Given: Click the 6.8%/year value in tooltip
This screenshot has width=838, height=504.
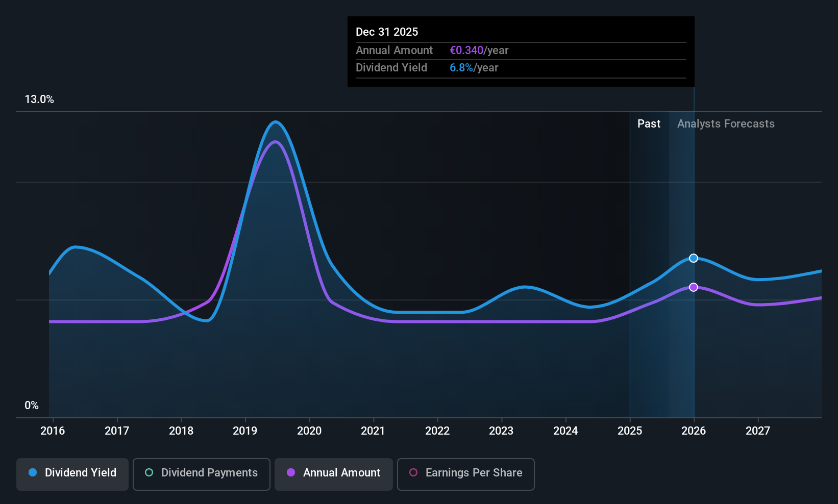Looking at the screenshot, I should click(x=474, y=68).
